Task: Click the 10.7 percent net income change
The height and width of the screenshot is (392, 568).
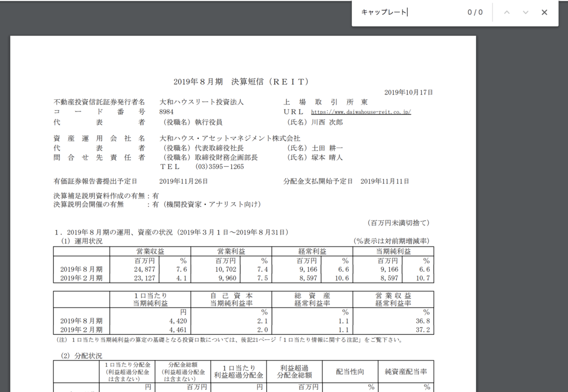Action: coord(423,278)
